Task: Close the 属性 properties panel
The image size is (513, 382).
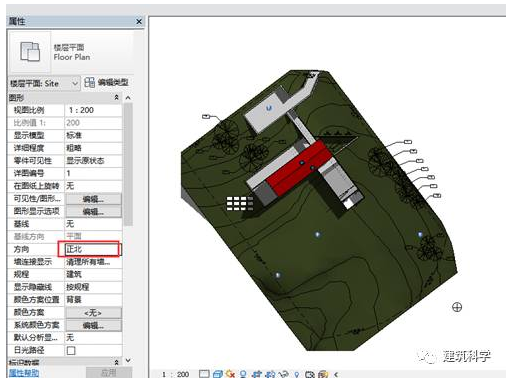Action: pos(139,22)
